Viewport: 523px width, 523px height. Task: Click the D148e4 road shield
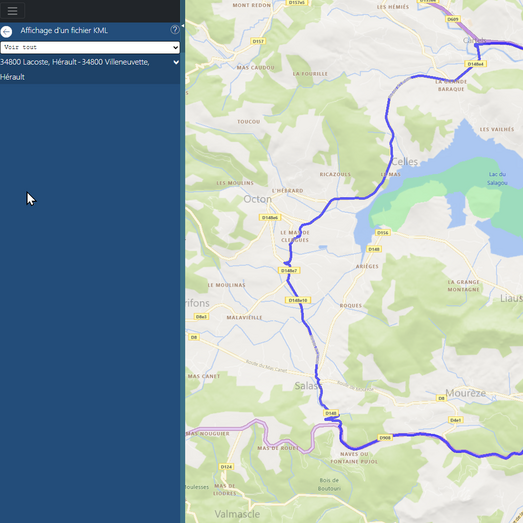tap(475, 64)
